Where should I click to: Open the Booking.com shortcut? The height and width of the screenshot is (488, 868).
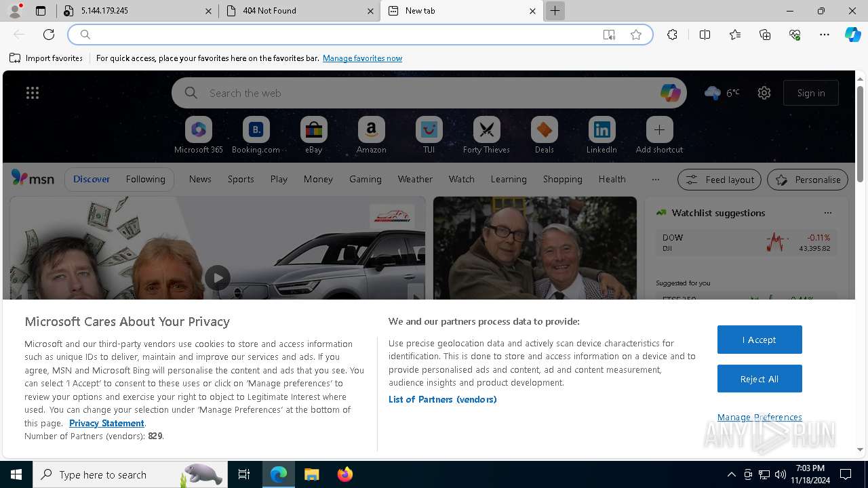tap(256, 136)
